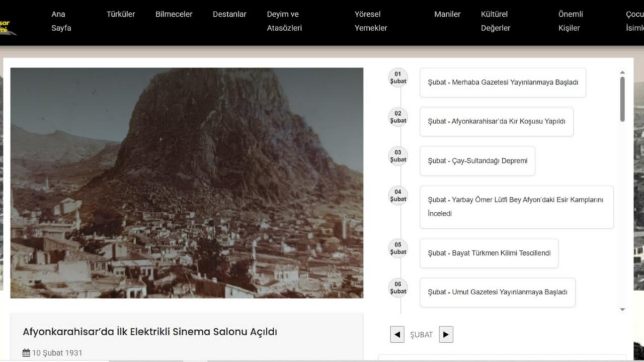Click the left arrow to view previous month
Viewport: 644px width, 362px height.
397,334
